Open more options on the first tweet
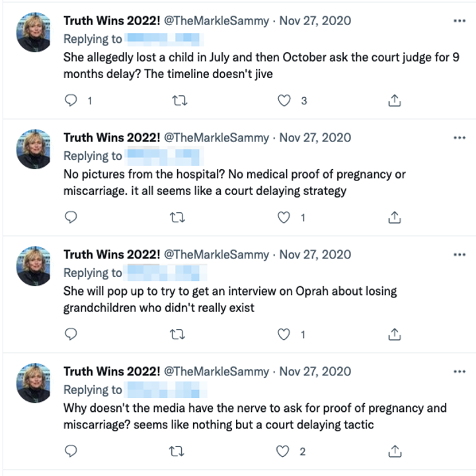Image resolution: width=476 pixels, height=476 pixels. click(x=459, y=20)
